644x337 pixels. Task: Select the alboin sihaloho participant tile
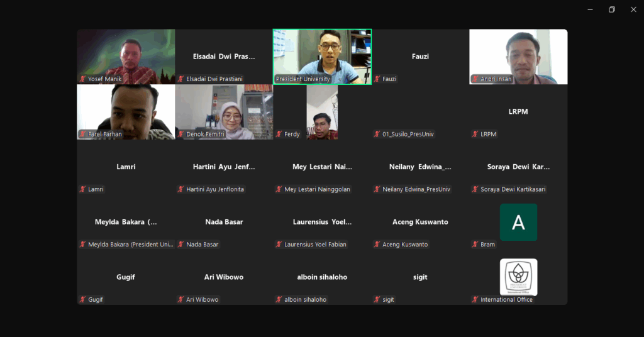tap(322, 277)
